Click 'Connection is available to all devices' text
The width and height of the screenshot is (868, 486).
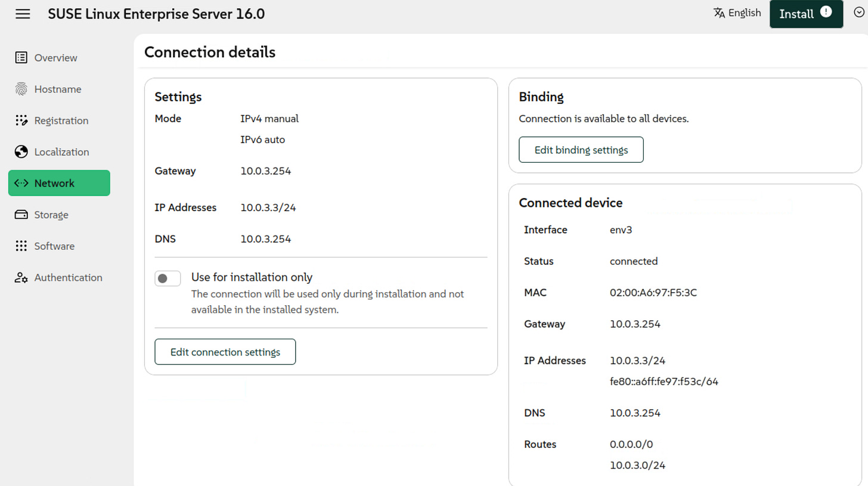pyautogui.click(x=604, y=119)
